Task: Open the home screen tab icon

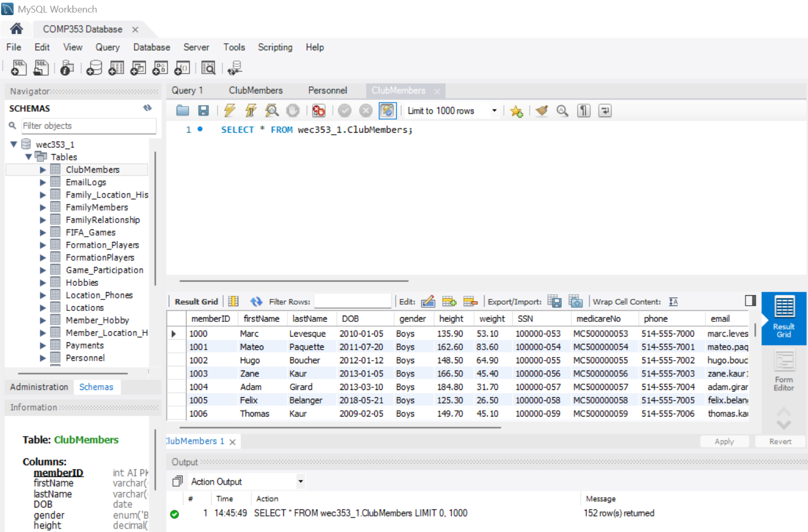Action: click(16, 29)
